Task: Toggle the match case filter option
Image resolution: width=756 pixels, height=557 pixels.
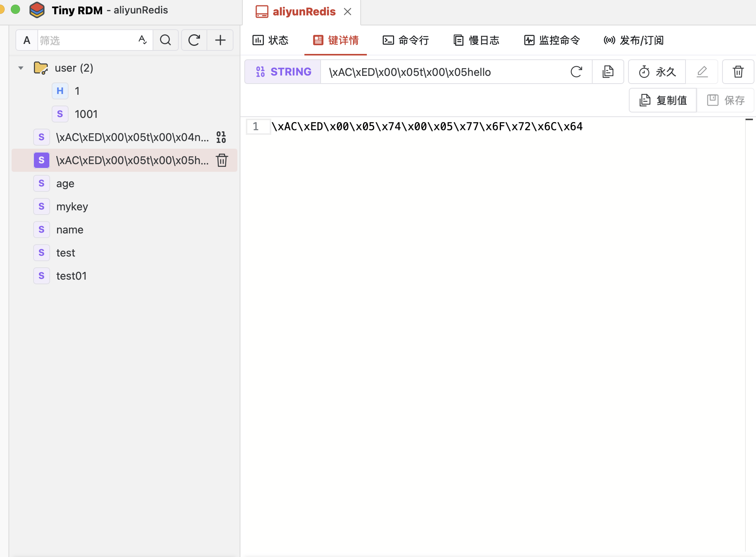Action: pos(143,40)
